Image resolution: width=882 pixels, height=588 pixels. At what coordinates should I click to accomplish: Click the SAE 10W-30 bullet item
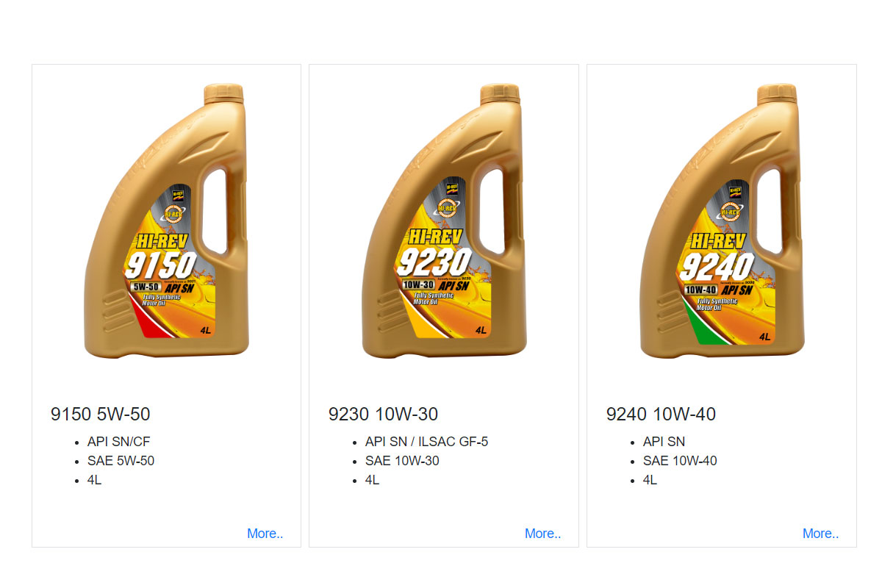point(402,461)
